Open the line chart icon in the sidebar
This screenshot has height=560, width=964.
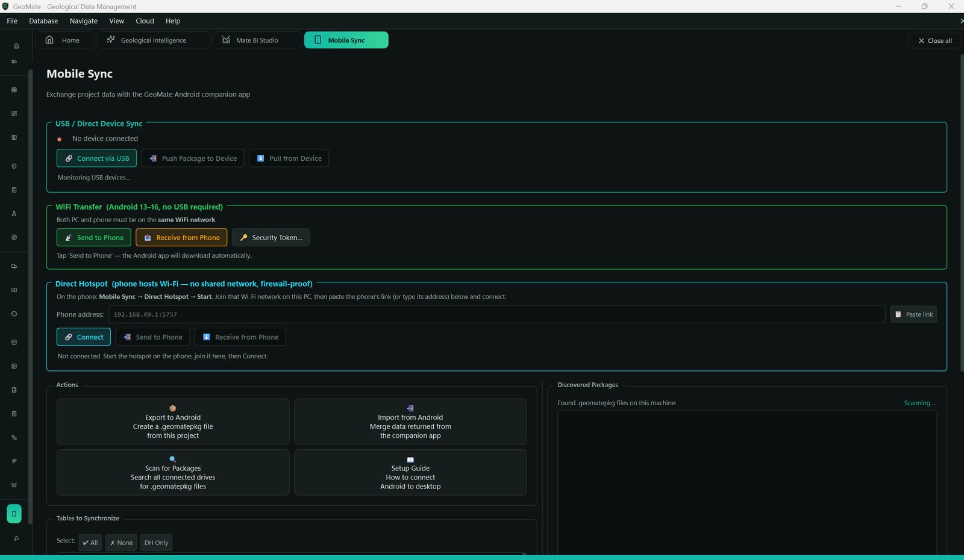tap(14, 485)
